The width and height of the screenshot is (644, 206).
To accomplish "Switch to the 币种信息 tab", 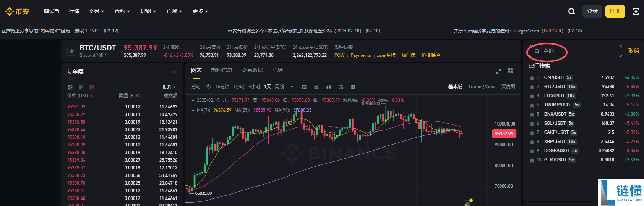I will click(x=222, y=71).
